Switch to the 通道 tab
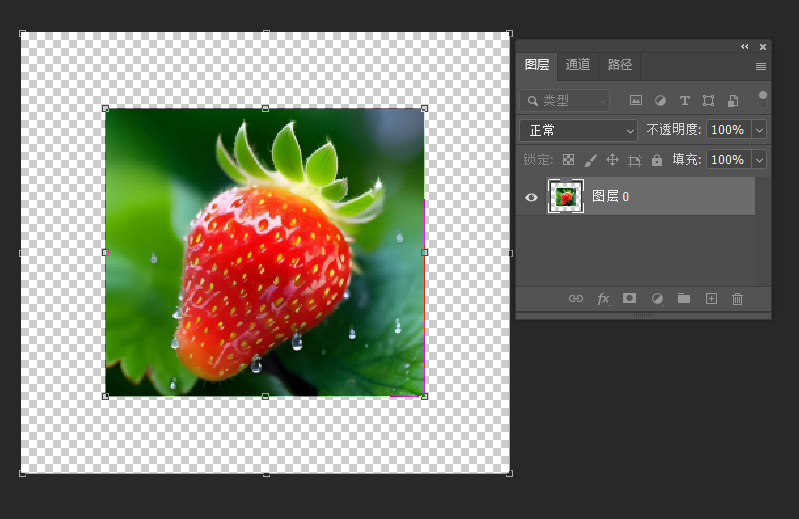 tap(578, 65)
